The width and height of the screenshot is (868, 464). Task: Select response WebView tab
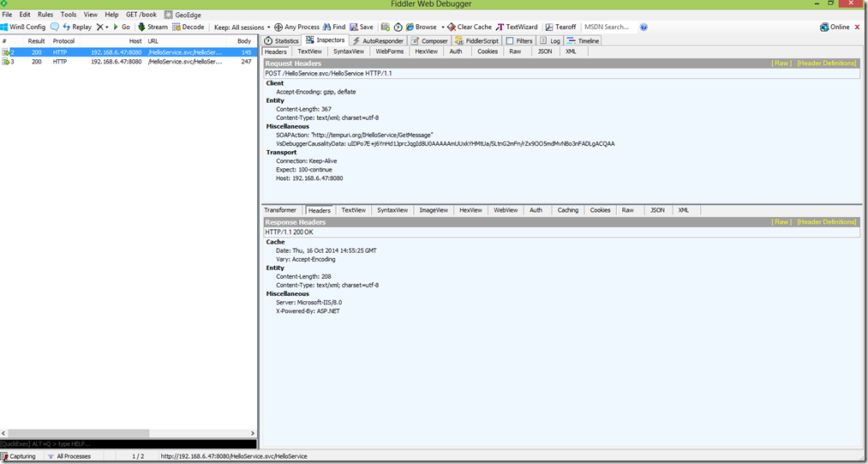[506, 210]
